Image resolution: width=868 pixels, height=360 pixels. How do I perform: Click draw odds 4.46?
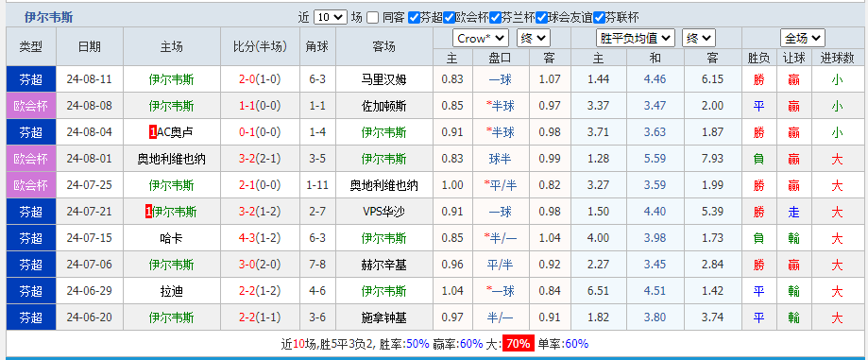[655, 79]
